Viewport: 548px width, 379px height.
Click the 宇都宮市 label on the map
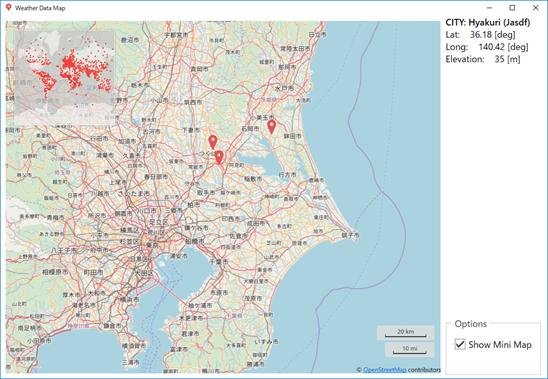tap(176, 35)
